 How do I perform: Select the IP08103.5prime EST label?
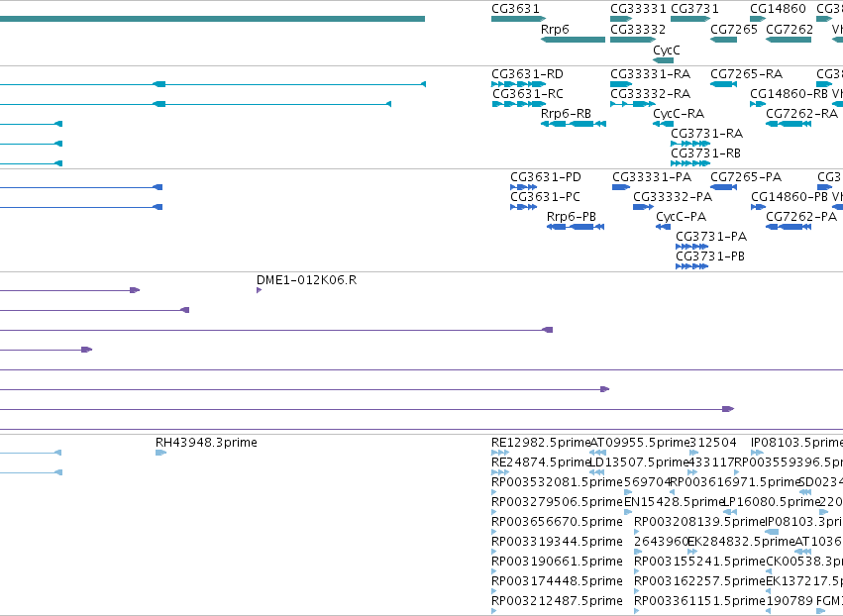[796, 443]
